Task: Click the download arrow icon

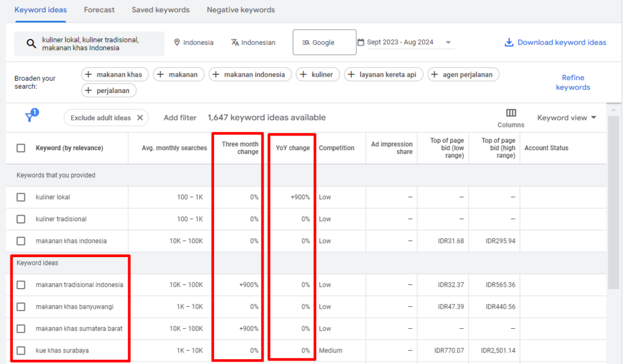Action: click(509, 42)
